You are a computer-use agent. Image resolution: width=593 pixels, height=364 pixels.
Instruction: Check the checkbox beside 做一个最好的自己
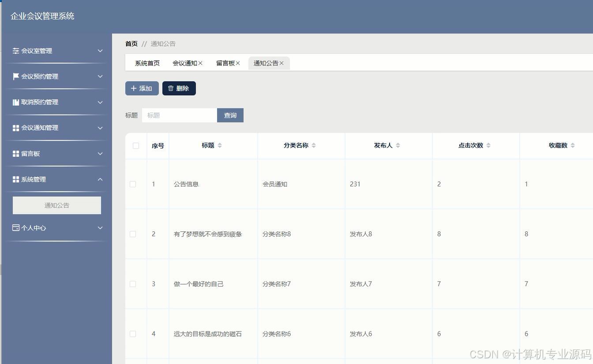pos(133,284)
